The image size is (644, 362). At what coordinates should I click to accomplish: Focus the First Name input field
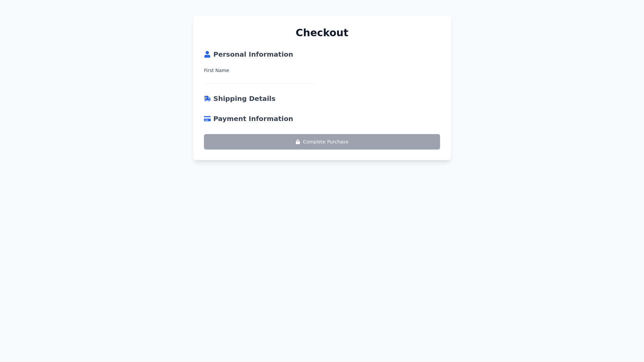pyautogui.click(x=261, y=79)
